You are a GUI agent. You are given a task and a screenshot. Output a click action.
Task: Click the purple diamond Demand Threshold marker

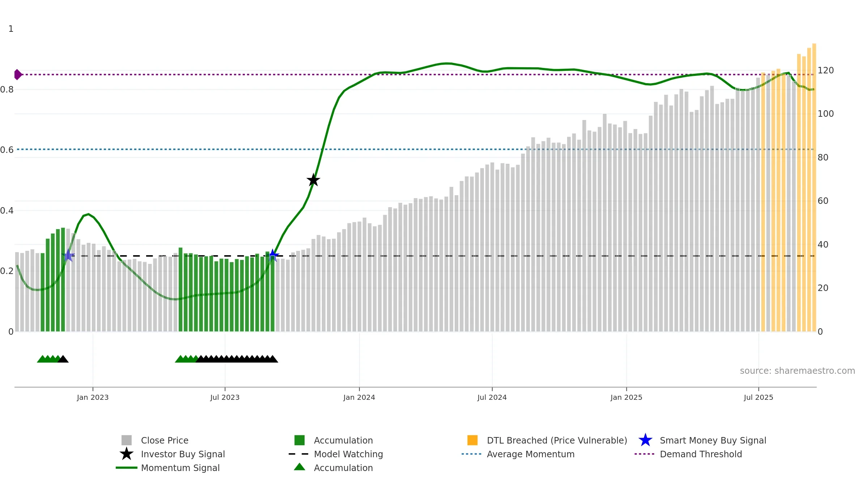pyautogui.click(x=18, y=74)
